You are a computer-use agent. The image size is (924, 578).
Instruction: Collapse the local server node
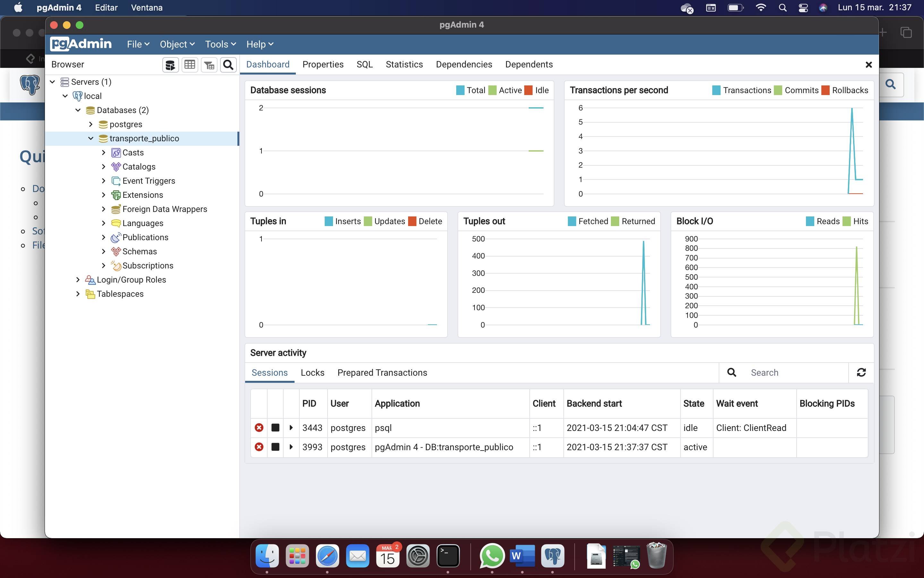pyautogui.click(x=65, y=96)
